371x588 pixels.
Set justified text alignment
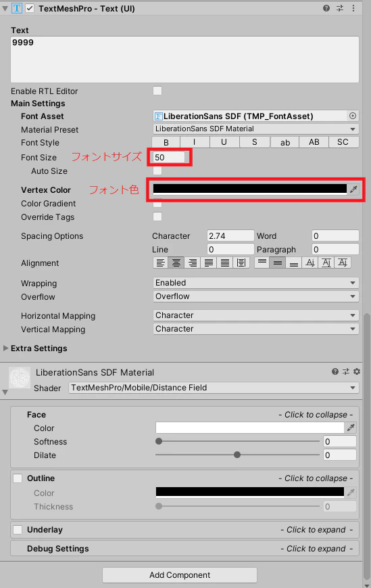point(209,263)
